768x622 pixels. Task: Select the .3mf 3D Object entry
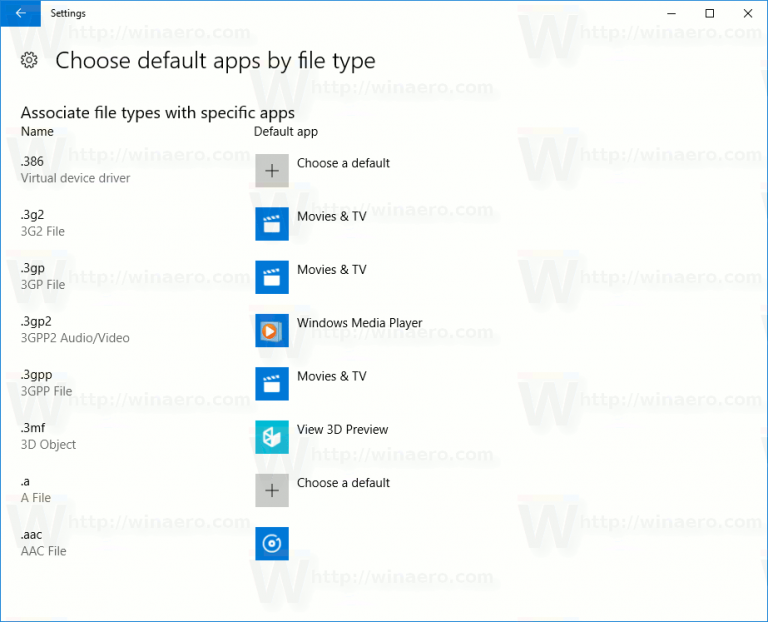(x=48, y=436)
